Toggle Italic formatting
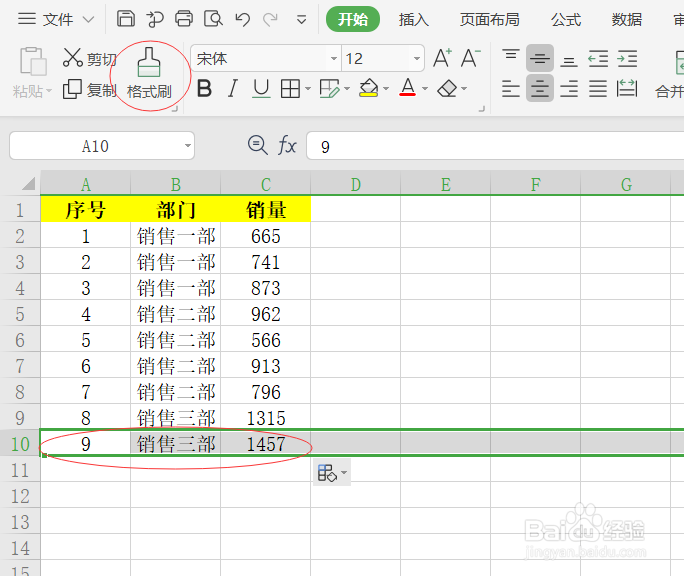The height and width of the screenshot is (576, 684). point(233,89)
